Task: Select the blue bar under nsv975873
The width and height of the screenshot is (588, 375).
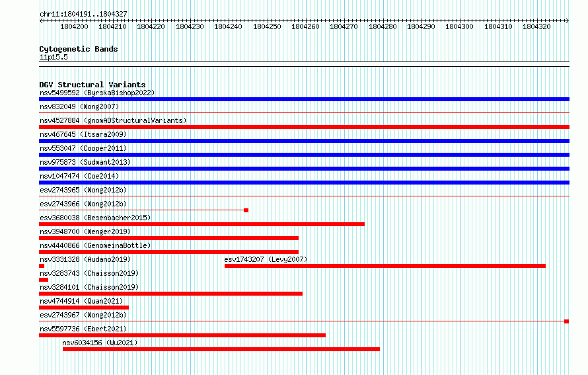Action: tap(304, 169)
